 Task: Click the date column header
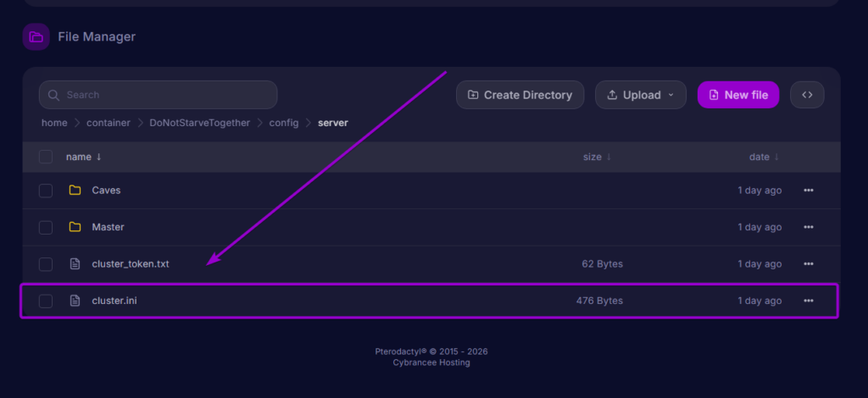tap(759, 157)
